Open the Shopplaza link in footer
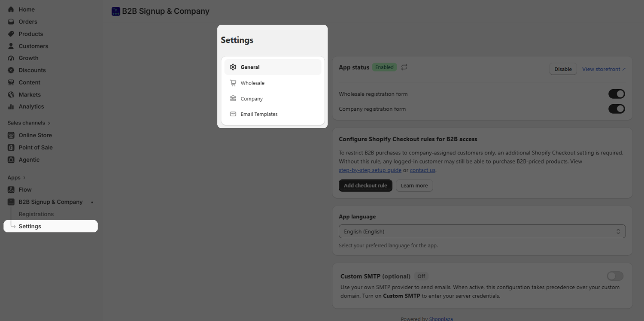Image resolution: width=644 pixels, height=321 pixels. 441,319
